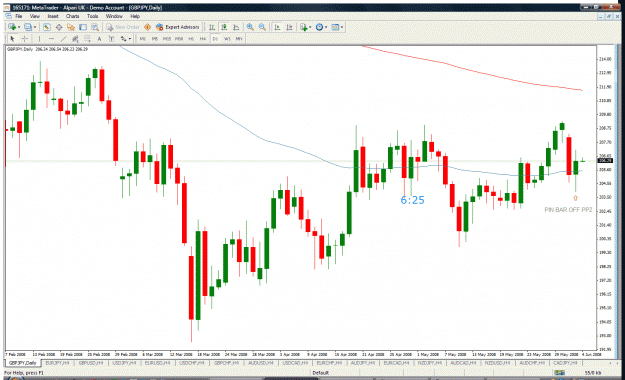
Task: Select the crosshair tool
Action: tap(25, 39)
